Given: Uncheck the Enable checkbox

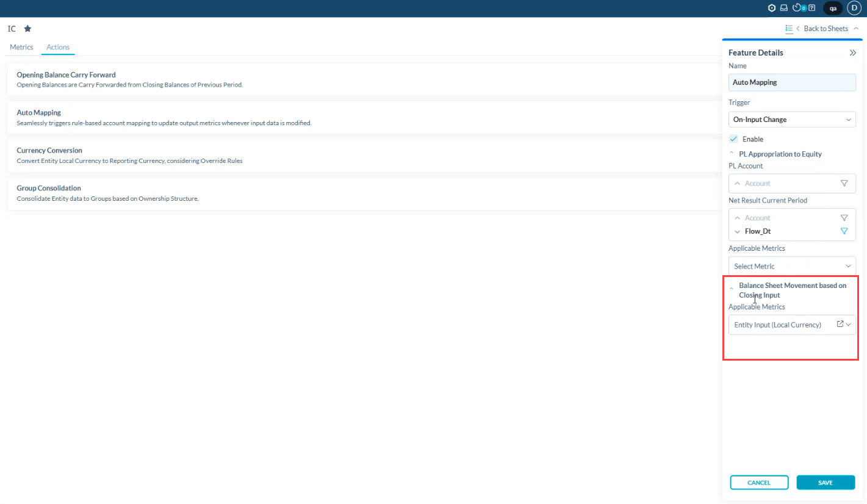Looking at the screenshot, I should pos(733,139).
